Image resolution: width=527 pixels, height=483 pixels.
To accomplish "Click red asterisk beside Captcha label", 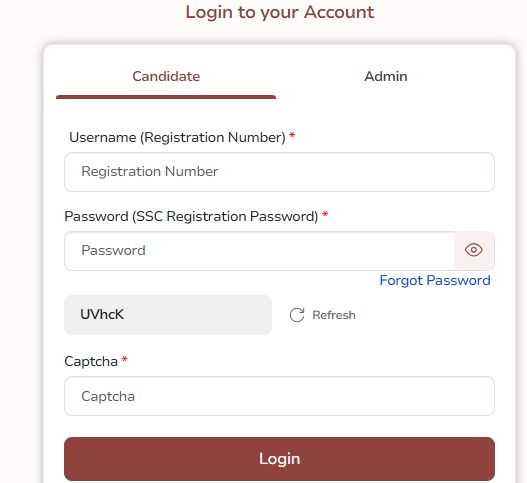I will click(125, 360).
